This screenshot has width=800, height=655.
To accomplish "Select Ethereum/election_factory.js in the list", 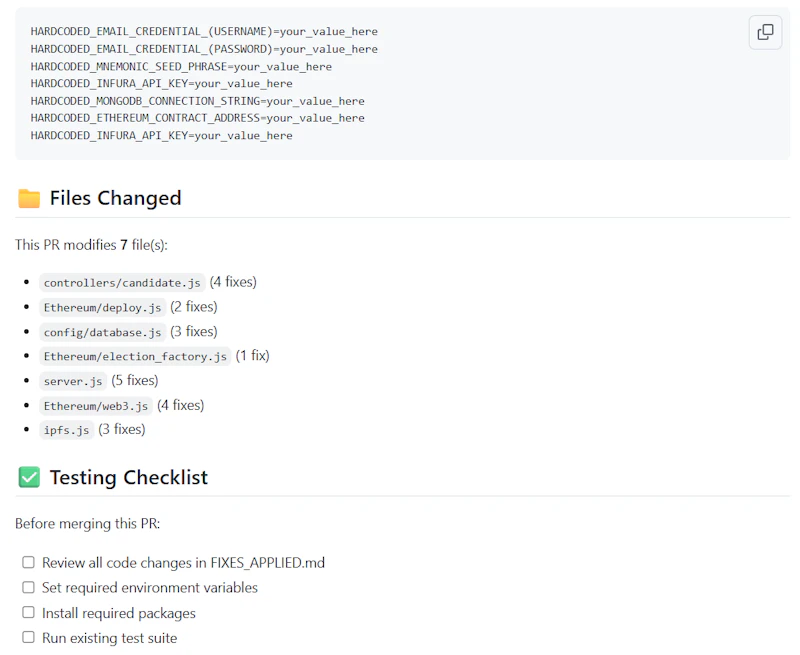I will 135,356.
